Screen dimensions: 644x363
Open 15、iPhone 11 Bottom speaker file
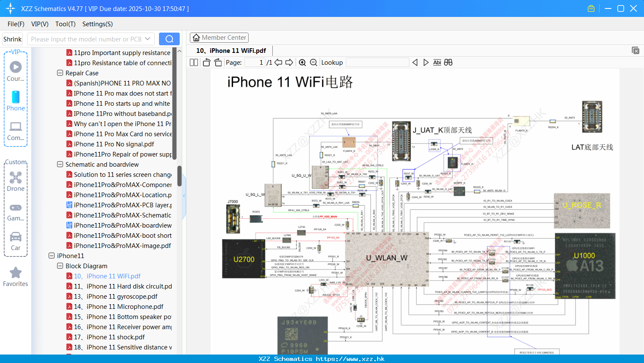pos(119,317)
